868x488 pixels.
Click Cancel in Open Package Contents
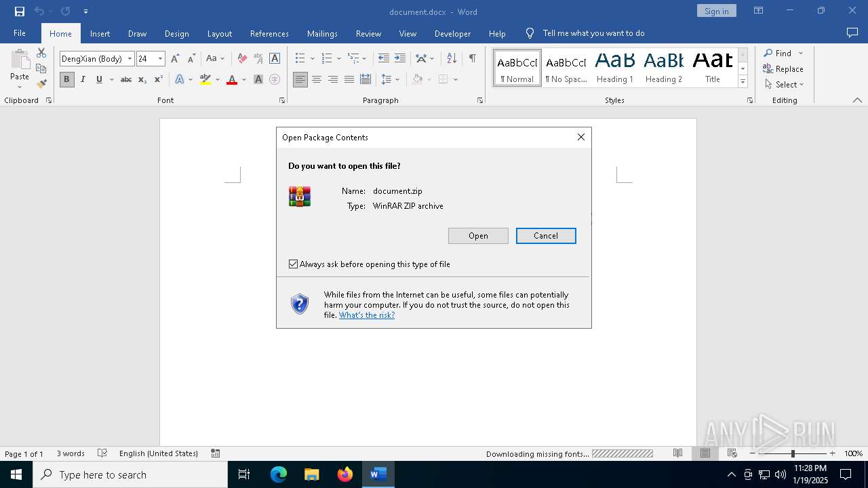[x=546, y=236]
